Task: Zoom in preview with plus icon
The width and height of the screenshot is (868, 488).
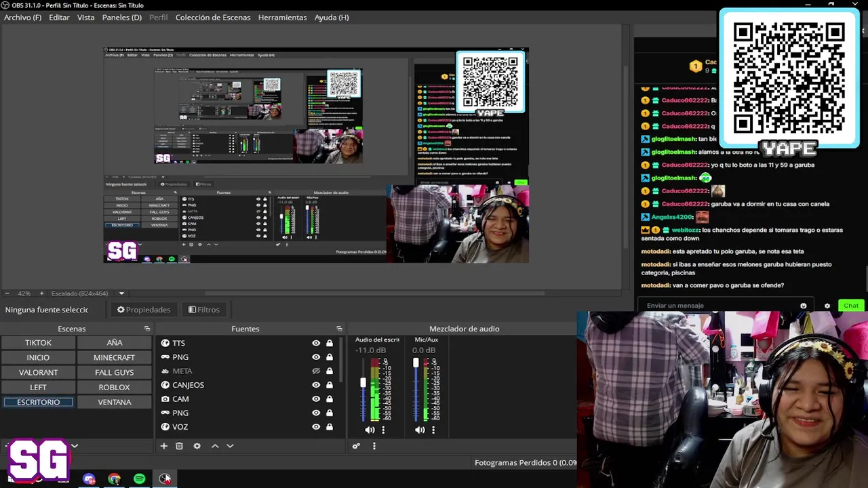Action: coord(41,293)
